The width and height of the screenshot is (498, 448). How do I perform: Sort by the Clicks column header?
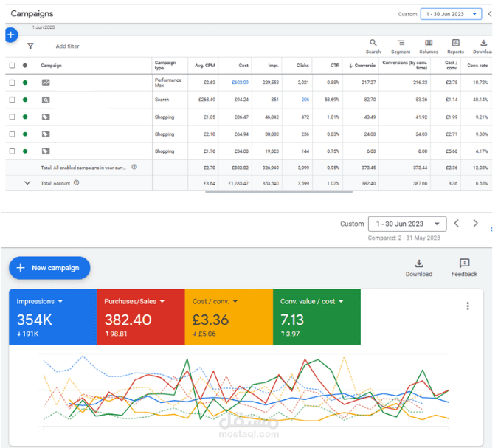(x=302, y=66)
